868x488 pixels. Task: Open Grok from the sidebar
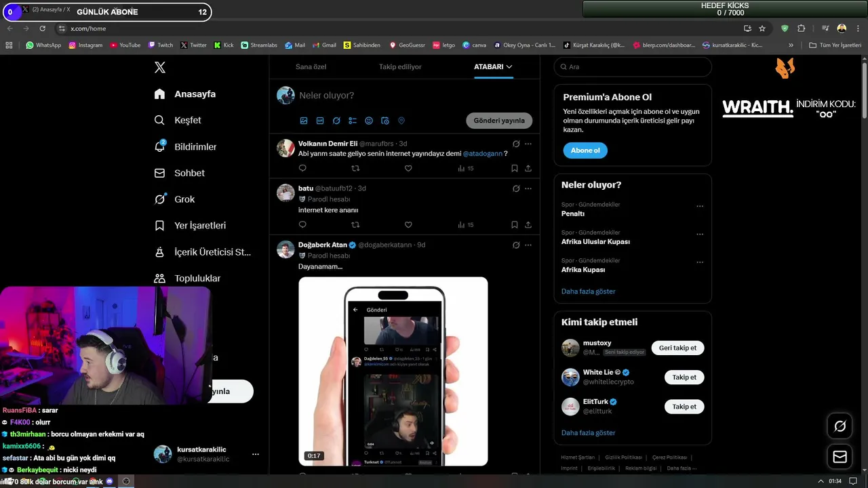point(174,199)
